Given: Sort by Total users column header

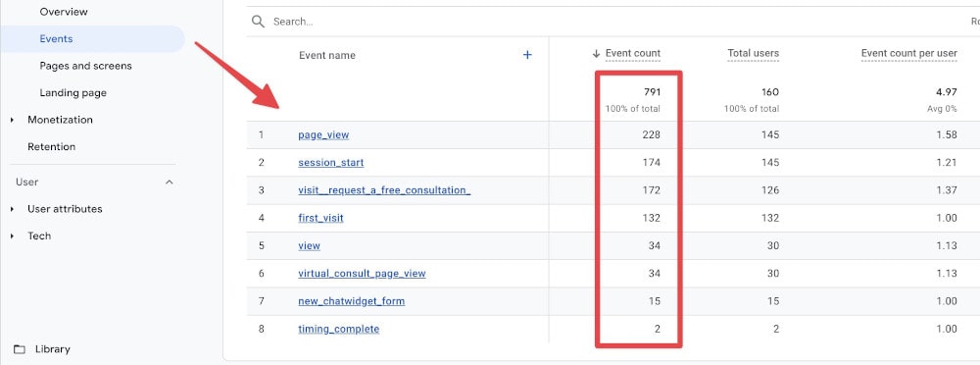Looking at the screenshot, I should [x=753, y=54].
